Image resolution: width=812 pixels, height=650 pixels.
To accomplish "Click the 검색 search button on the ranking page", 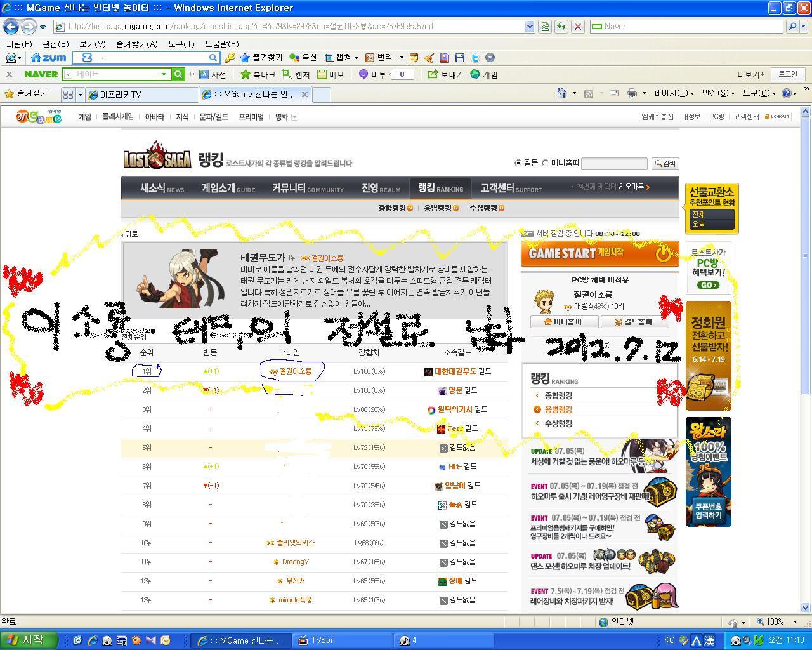I will [665, 164].
